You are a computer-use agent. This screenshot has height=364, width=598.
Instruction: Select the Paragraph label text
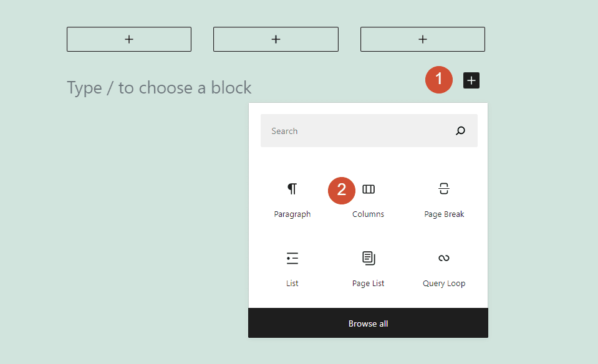pos(292,214)
